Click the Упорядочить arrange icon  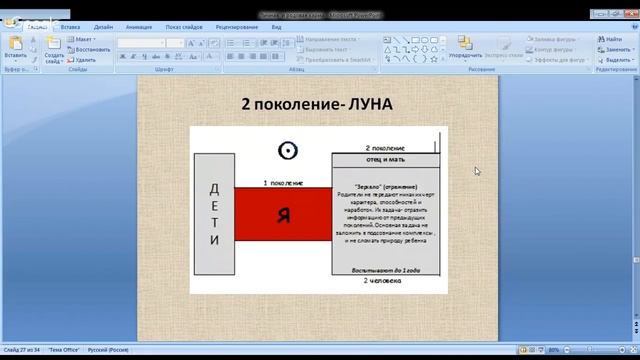pyautogui.click(x=465, y=43)
